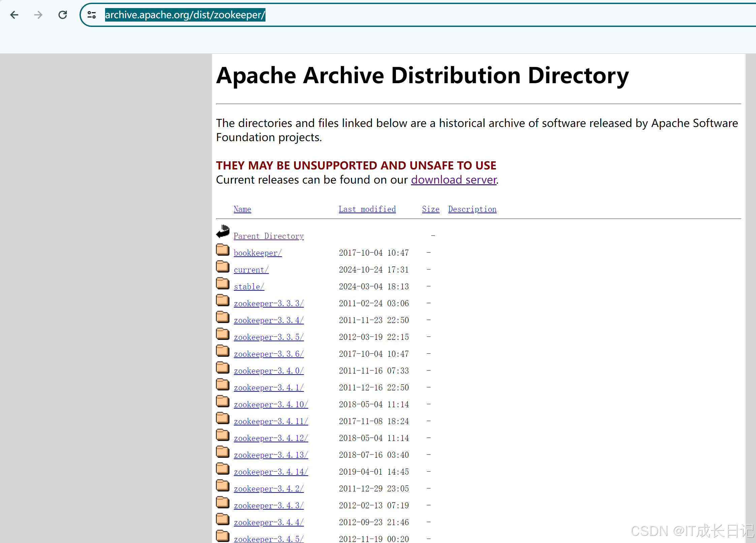Sort listing by Name column header

(x=242, y=209)
